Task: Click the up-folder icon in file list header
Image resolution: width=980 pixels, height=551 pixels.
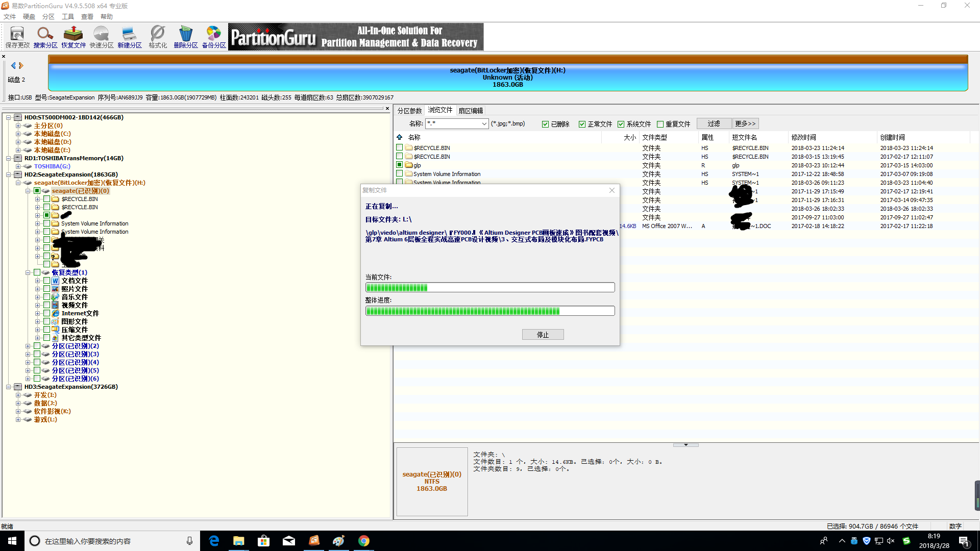Action: click(x=399, y=137)
